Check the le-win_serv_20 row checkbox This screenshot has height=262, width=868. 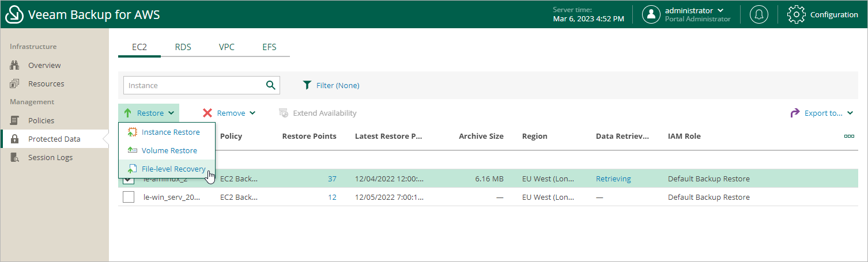point(129,197)
